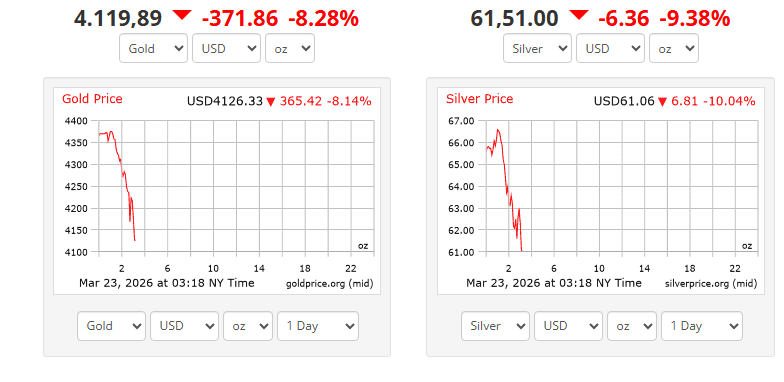Expand the USD dropdown below the silver chart
The height and width of the screenshot is (382, 784).
568,326
